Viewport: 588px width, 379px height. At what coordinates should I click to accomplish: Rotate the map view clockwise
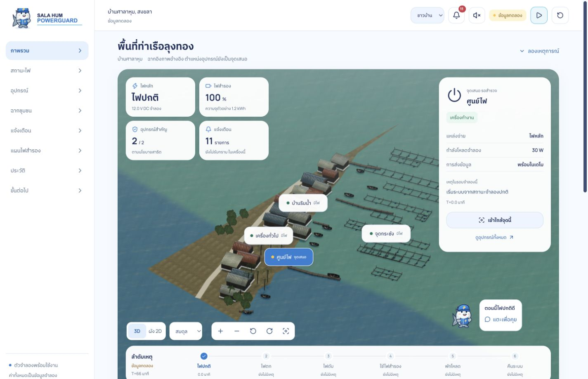click(x=269, y=331)
